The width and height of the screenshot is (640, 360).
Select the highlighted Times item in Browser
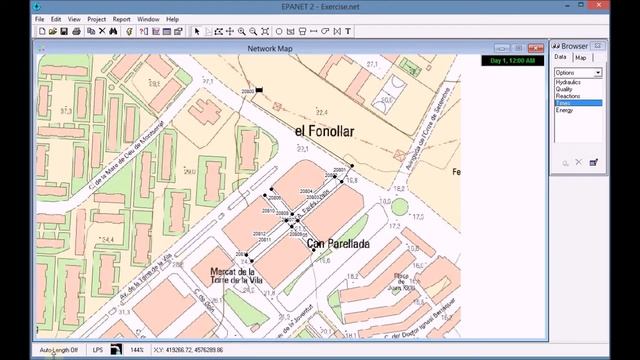pos(578,103)
